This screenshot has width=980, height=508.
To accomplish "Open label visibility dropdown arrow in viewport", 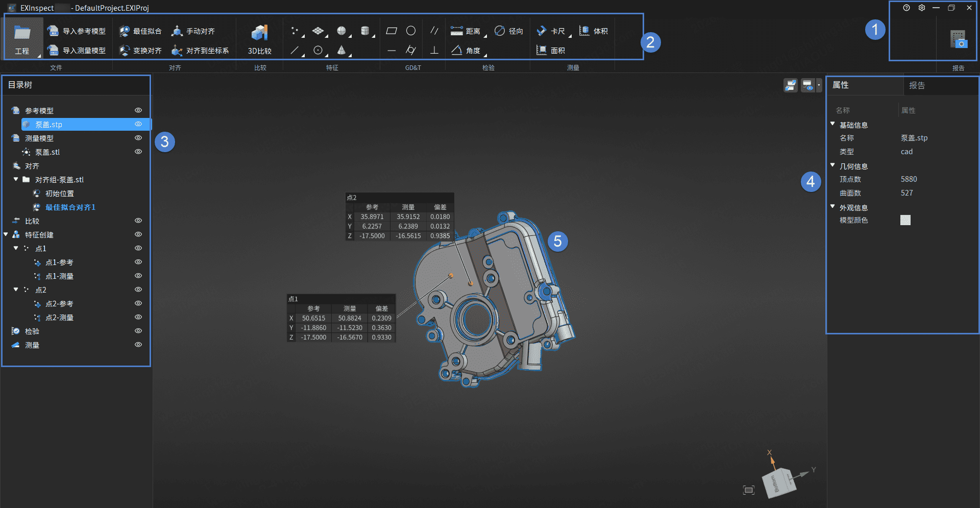I will (819, 85).
